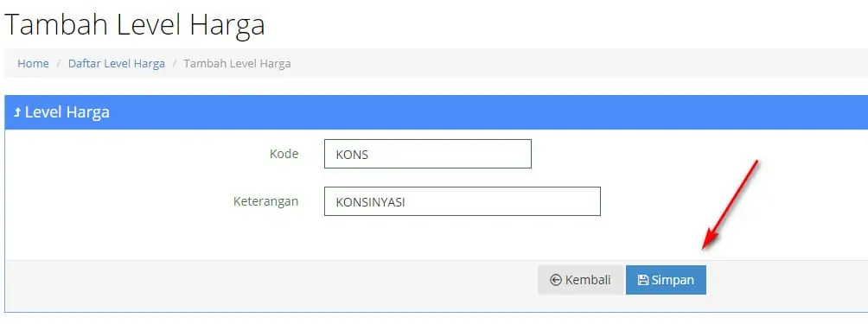Click the floppy disk icon on Simpan
This screenshot has height=324, width=868.
point(642,280)
